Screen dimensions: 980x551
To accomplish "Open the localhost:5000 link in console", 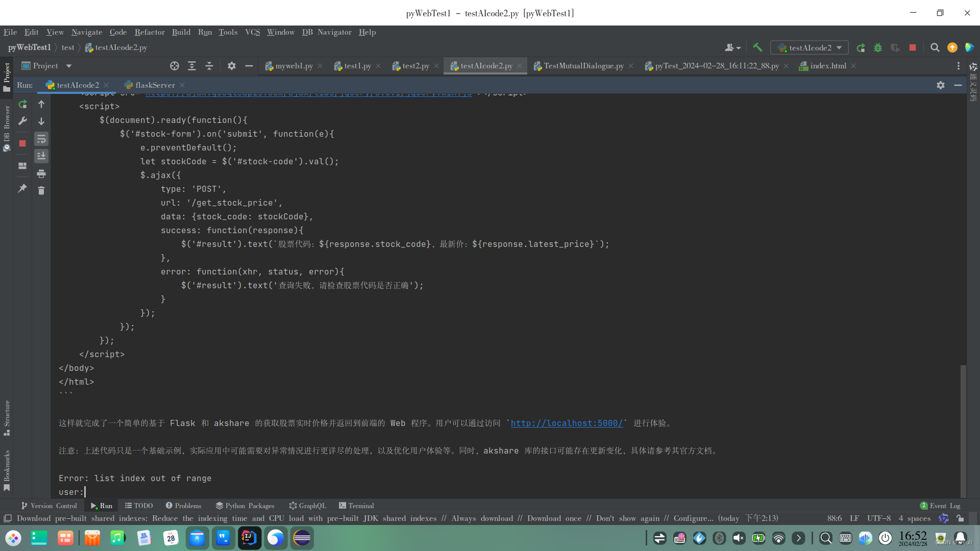I will coord(567,423).
